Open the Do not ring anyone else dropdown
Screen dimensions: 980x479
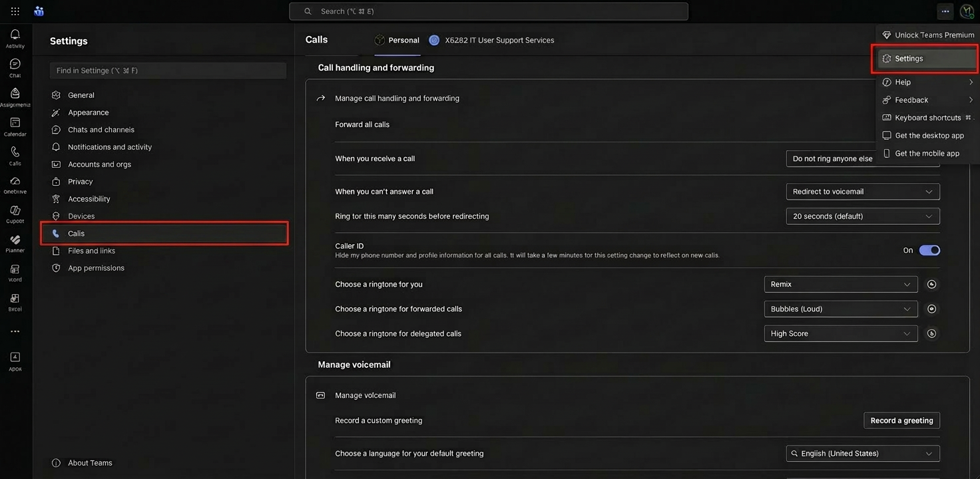click(863, 159)
